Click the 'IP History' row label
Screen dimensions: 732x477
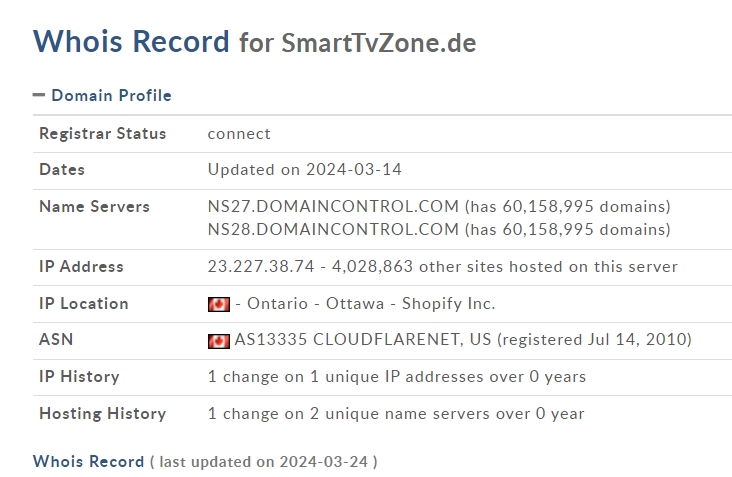(79, 377)
